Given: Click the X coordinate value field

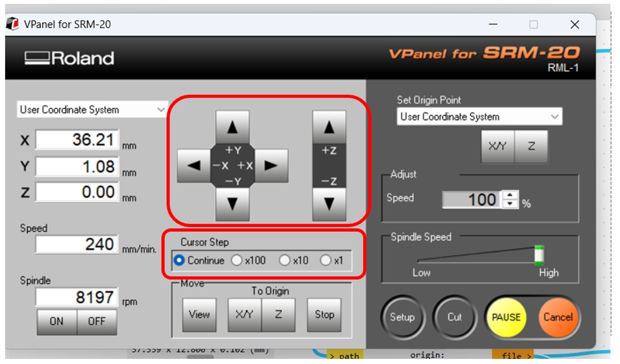Looking at the screenshot, I should (x=77, y=140).
